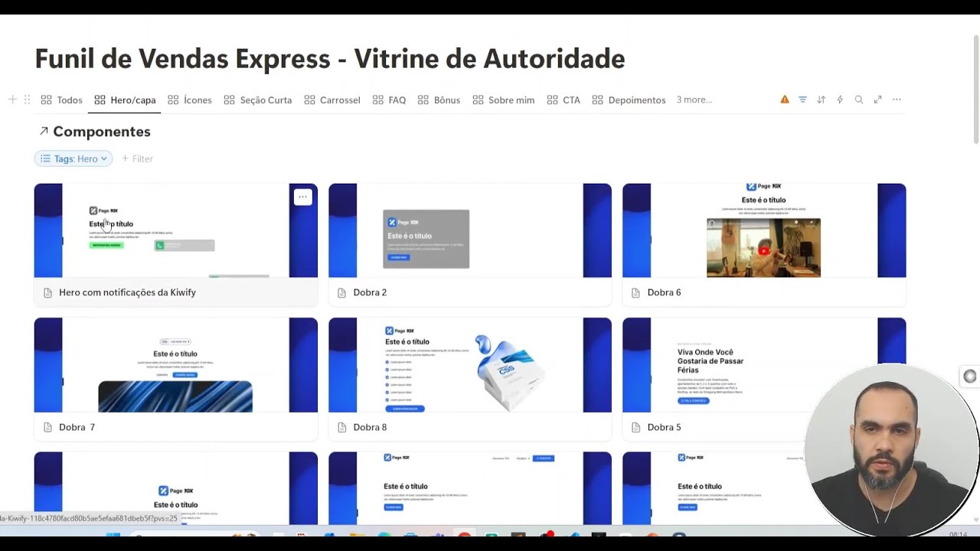Select the Hero/capa view tab
Image resolution: width=980 pixels, height=551 pixels.
point(125,100)
